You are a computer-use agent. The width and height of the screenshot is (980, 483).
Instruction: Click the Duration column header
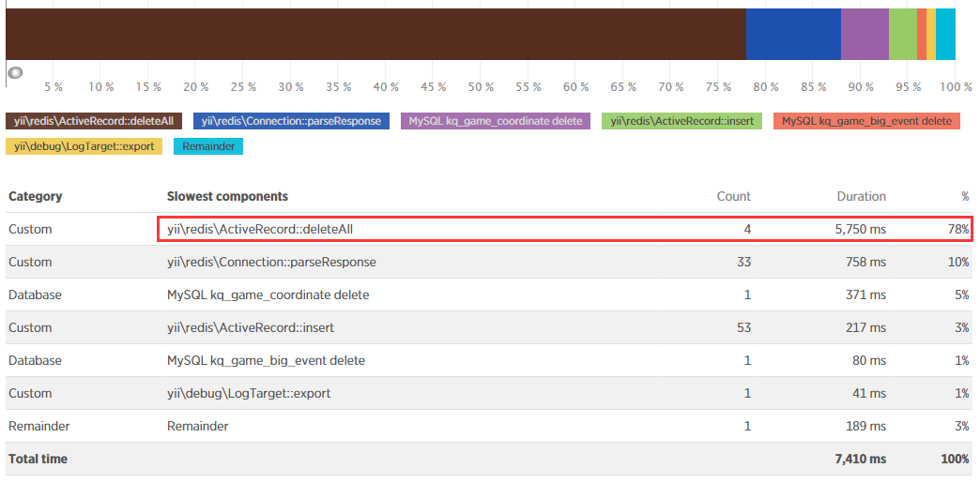coord(861,196)
